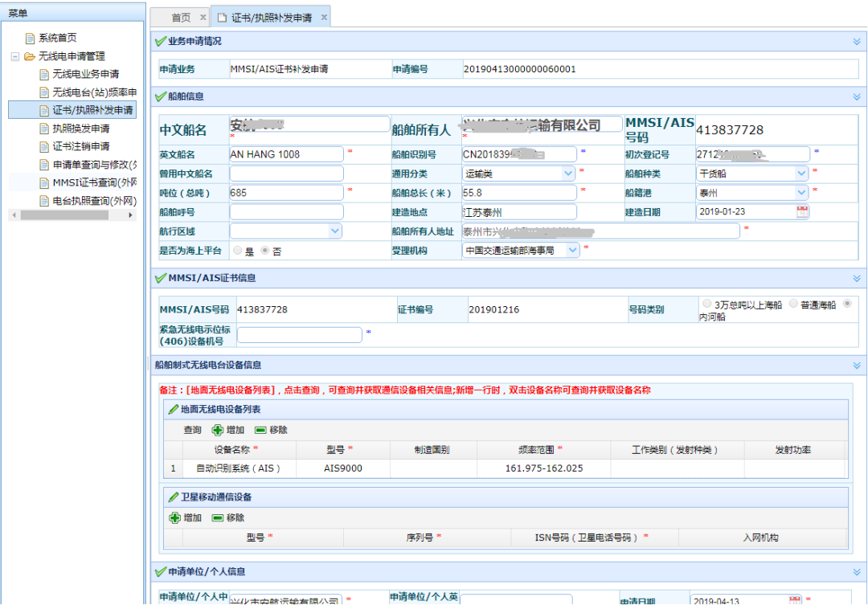Select the 普通海船 radio option
Viewport: 868px width, 605px height.
pyautogui.click(x=793, y=304)
